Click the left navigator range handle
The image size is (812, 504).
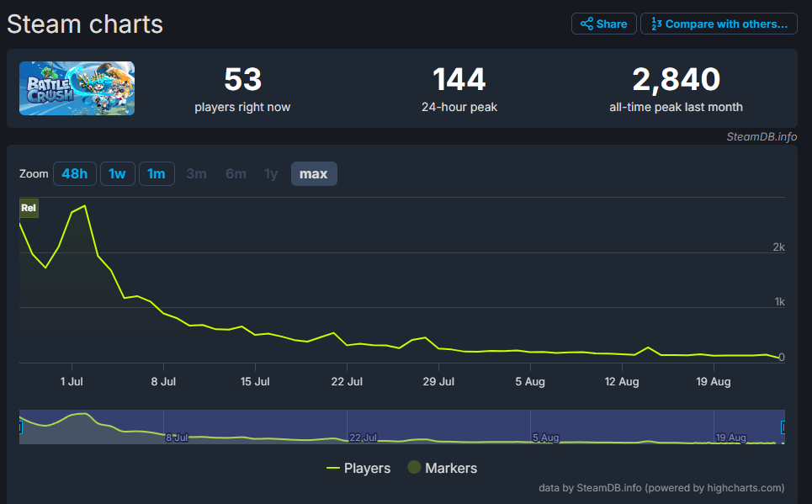point(20,427)
